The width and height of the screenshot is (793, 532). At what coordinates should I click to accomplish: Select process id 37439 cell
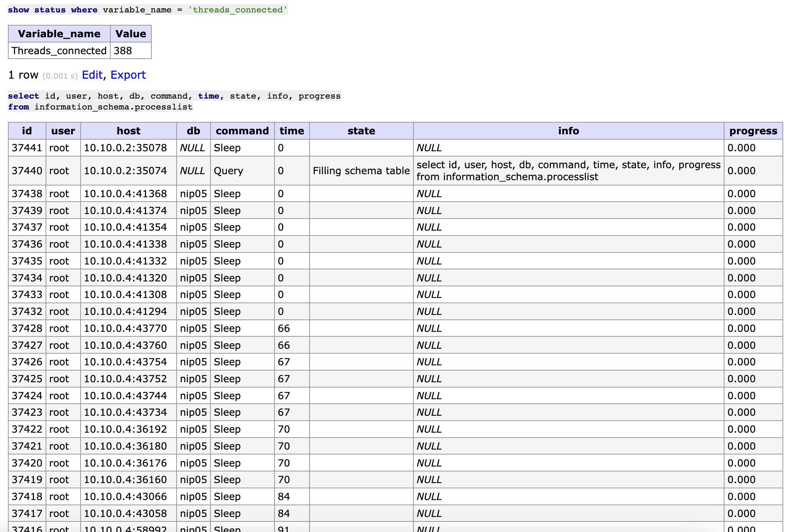click(27, 211)
